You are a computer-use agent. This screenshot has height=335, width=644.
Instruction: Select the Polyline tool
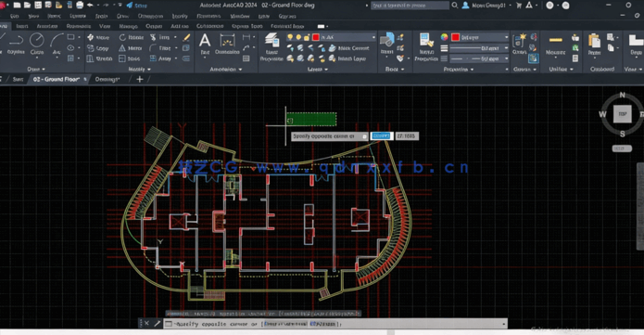click(x=16, y=44)
